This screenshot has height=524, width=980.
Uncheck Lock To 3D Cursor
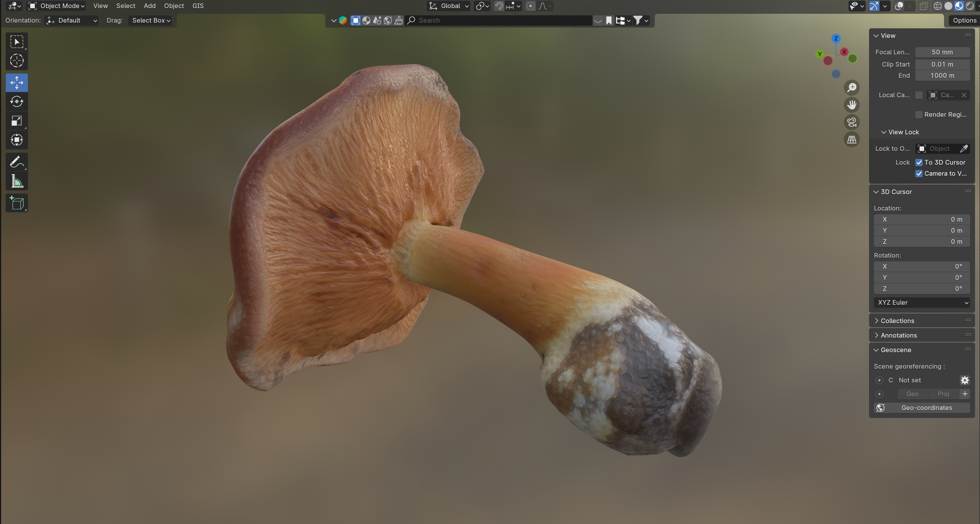coord(919,162)
